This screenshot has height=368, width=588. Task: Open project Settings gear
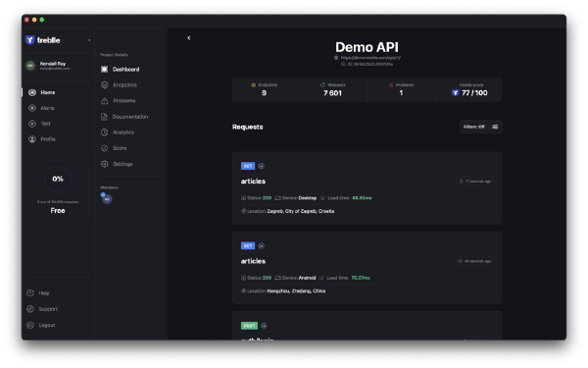pyautogui.click(x=105, y=164)
